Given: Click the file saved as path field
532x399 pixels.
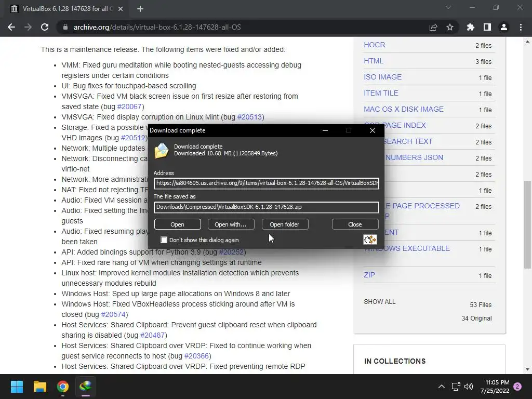Looking at the screenshot, I should click(267, 207).
